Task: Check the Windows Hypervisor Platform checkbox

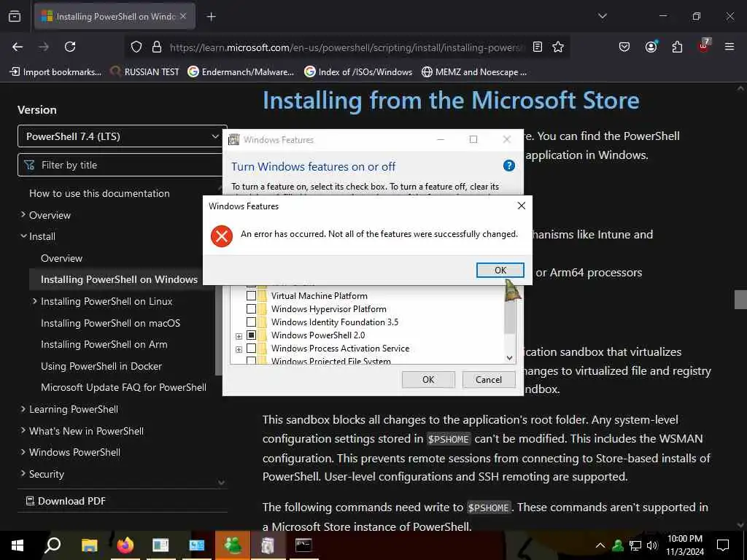Action: tap(251, 309)
